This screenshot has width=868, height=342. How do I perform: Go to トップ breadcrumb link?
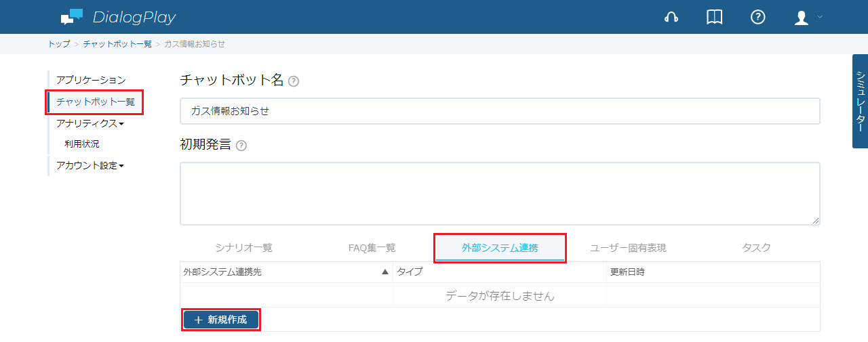coord(59,44)
